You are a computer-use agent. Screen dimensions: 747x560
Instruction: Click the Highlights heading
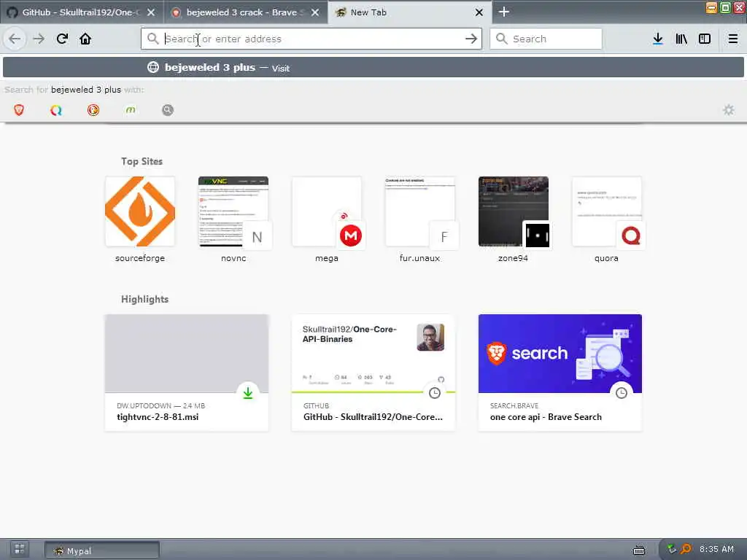click(x=145, y=299)
